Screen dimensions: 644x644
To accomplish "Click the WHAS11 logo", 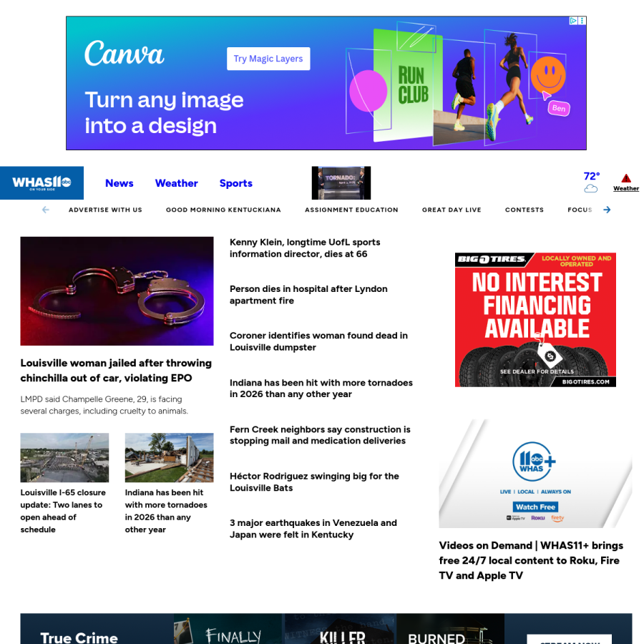I will tap(42, 182).
